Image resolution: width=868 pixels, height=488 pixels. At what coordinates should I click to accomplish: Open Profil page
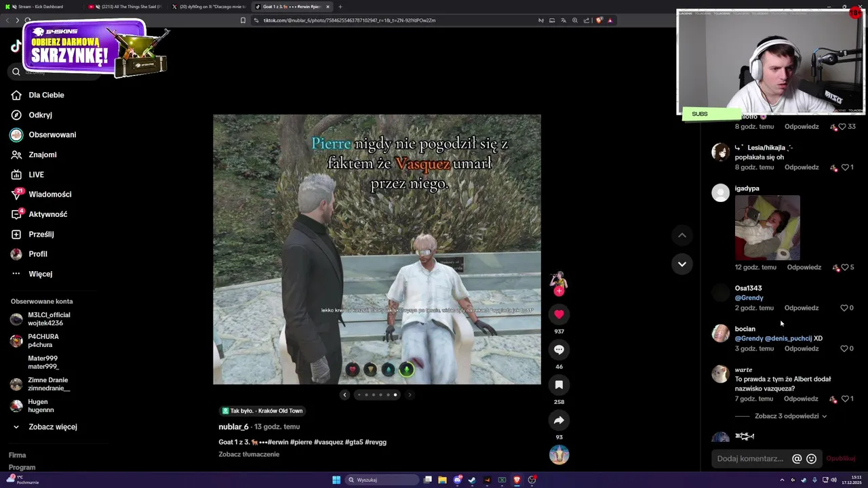point(29,254)
